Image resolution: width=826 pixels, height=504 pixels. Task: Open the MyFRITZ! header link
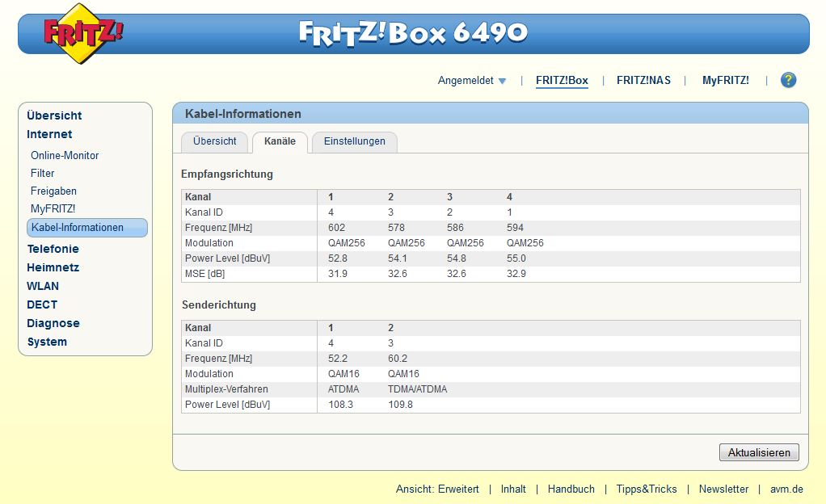(726, 81)
